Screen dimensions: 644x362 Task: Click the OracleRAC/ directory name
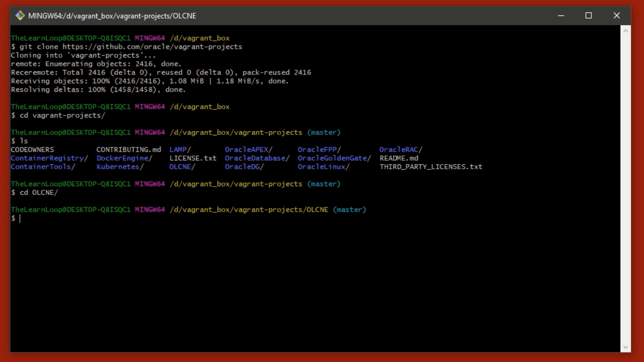coord(400,150)
